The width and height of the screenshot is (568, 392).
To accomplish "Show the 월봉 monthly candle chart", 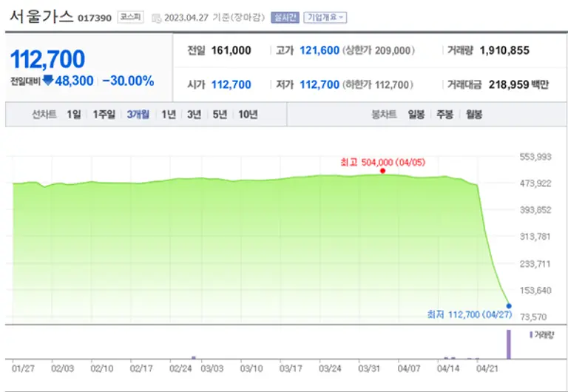I will 473,115.
